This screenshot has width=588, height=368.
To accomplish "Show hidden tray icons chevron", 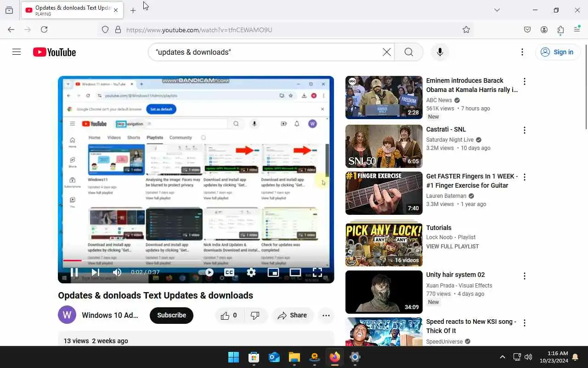I will [503, 357].
